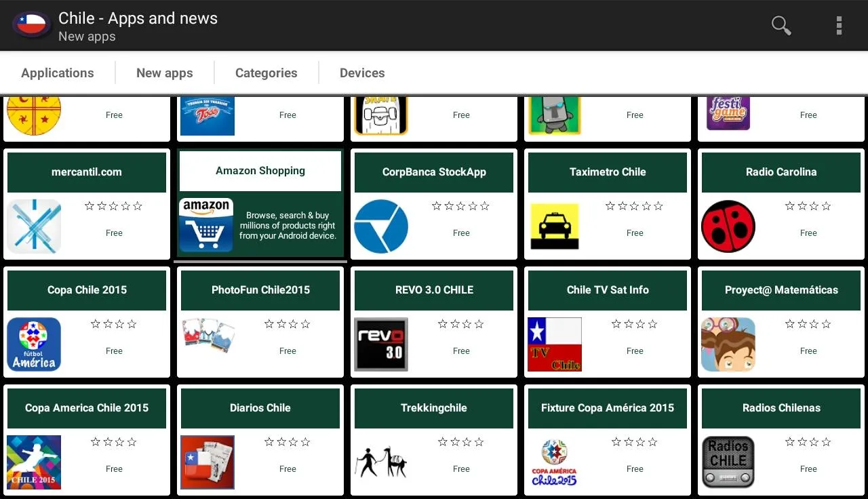This screenshot has width=868, height=499.
Task: Tap the Proyect@ Matemáticas girl icon
Action: [x=728, y=344]
